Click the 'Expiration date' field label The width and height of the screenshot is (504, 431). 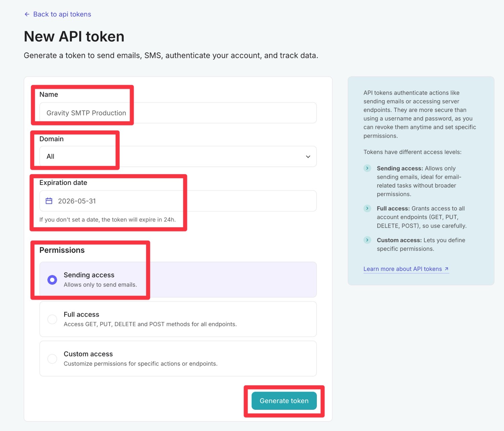pos(63,183)
